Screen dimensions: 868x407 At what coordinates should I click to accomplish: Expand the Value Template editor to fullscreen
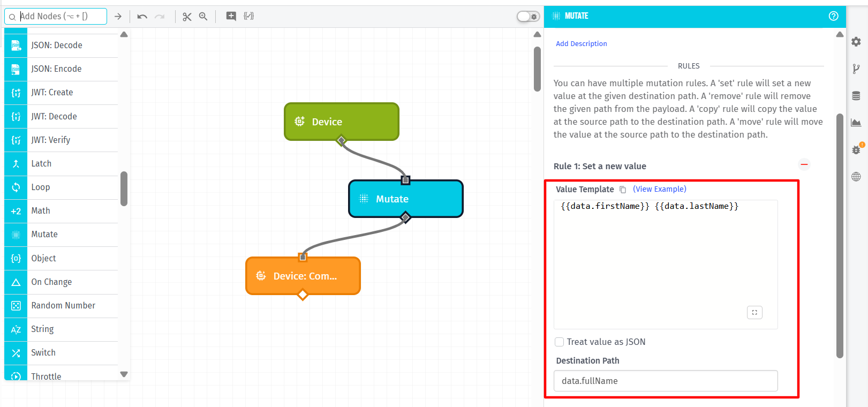(754, 313)
